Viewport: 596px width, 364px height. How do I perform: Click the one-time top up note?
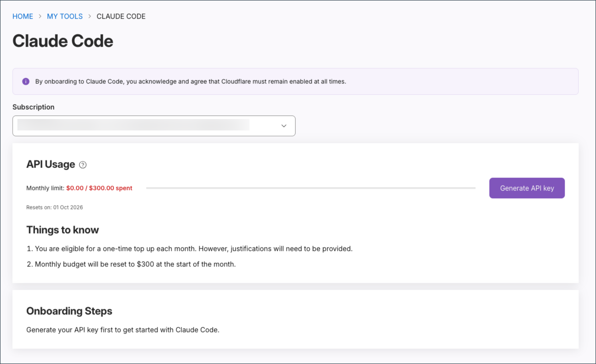(x=189, y=249)
